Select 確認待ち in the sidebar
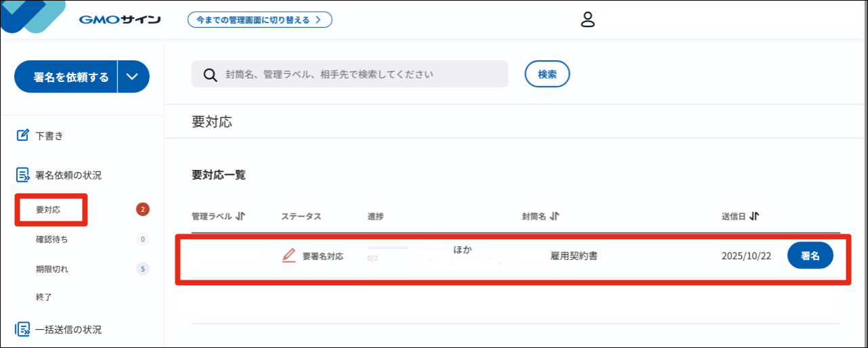 (x=51, y=239)
